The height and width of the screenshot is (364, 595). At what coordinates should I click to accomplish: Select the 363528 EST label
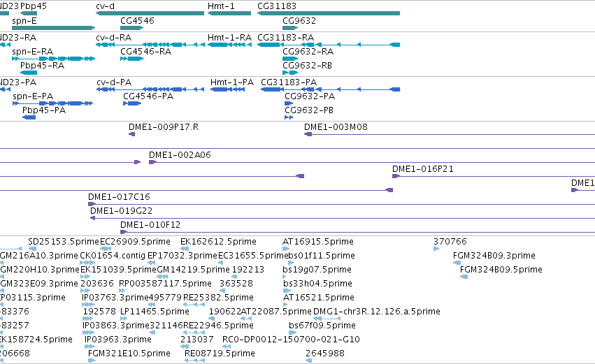coord(236,284)
